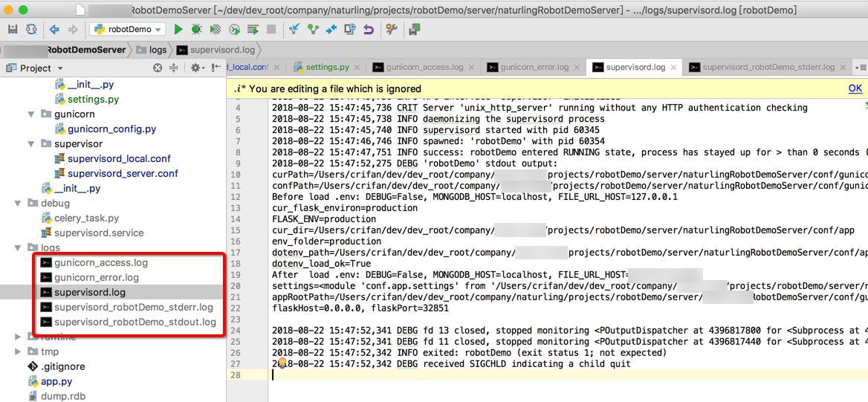
Task: Click the Synchronize files icon
Action: pos(31,29)
